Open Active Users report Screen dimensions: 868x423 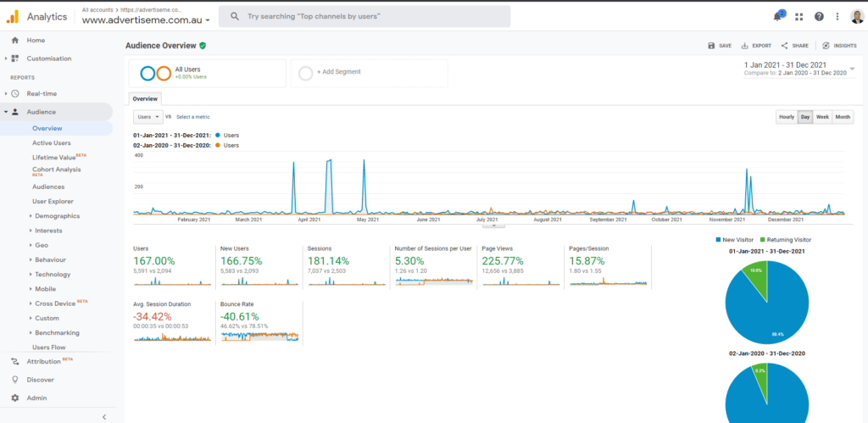[52, 143]
